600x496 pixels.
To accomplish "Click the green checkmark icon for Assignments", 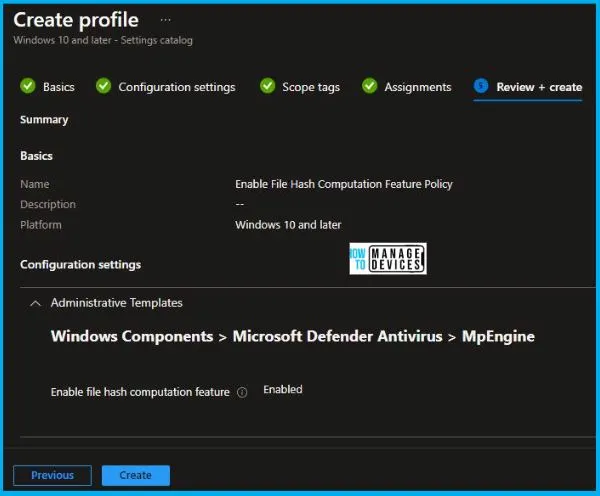I will click(x=369, y=86).
